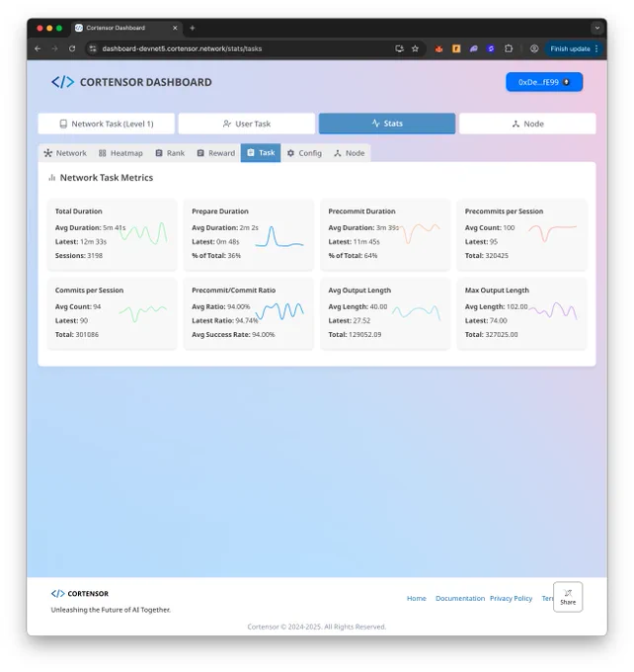Image resolution: width=634 pixels, height=672 pixels.
Task: Switch to User Task tab
Action: coord(247,124)
